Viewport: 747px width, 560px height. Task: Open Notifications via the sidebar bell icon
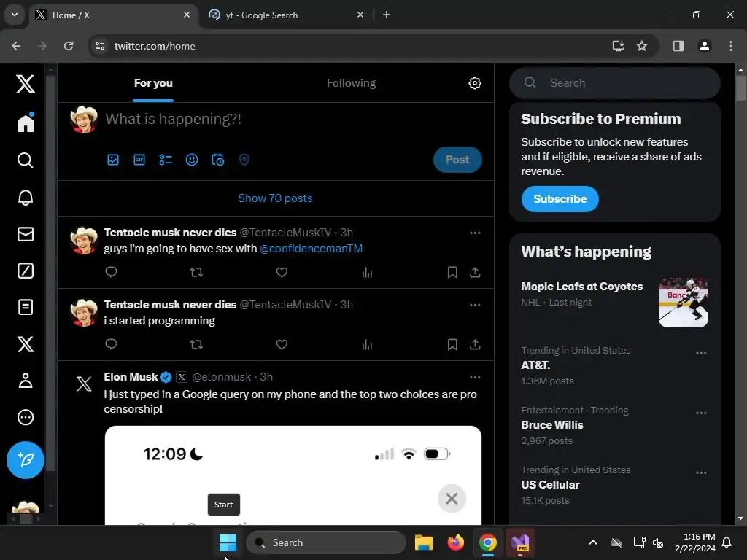pos(26,197)
